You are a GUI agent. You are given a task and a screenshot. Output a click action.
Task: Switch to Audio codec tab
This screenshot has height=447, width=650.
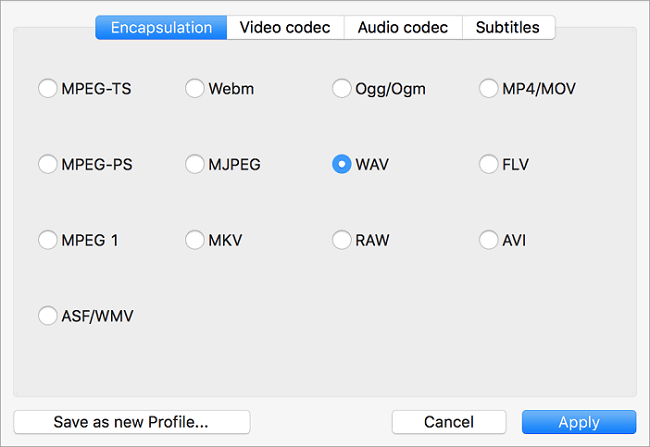pyautogui.click(x=403, y=27)
